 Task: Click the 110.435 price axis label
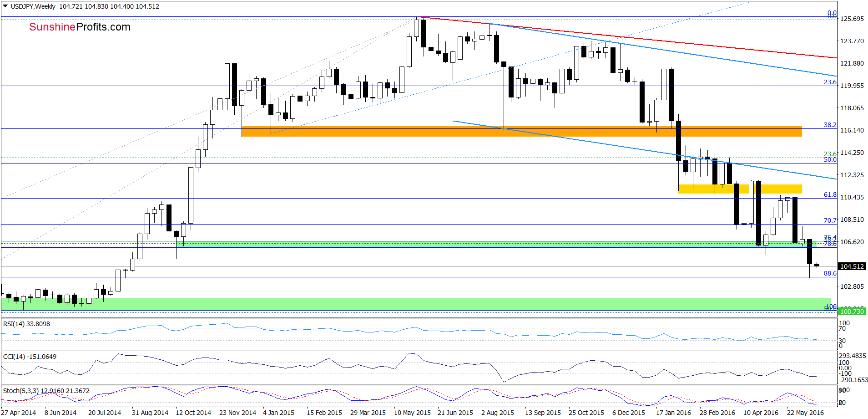[852, 197]
